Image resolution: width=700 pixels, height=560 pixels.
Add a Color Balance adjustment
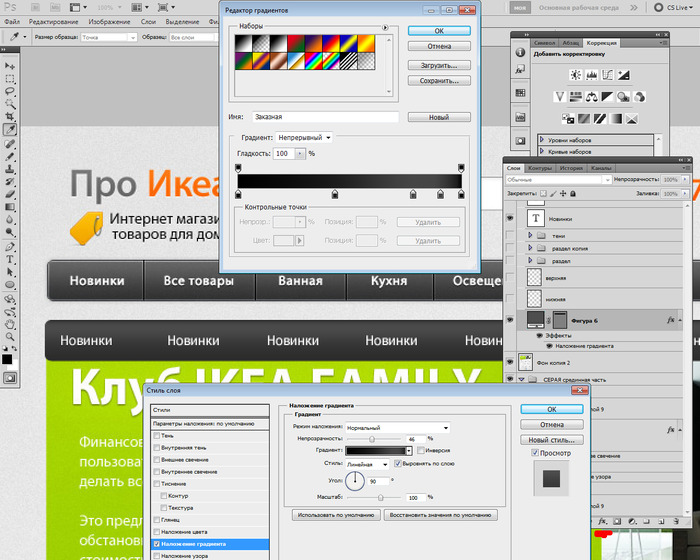click(592, 96)
